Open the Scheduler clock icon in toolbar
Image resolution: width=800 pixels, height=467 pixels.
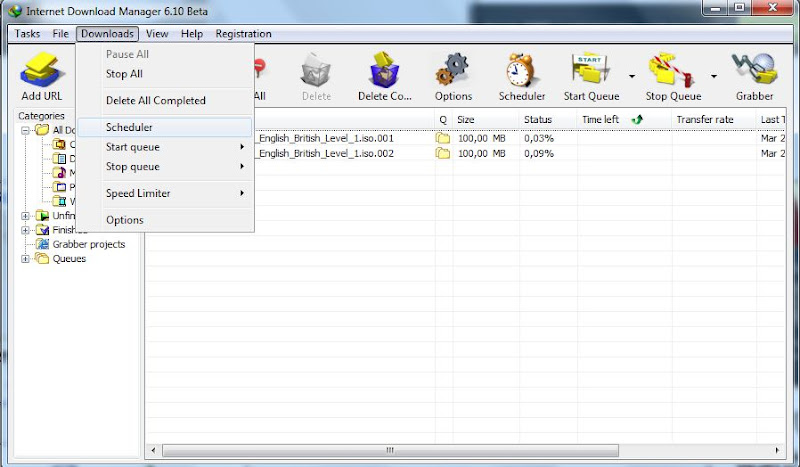521,70
